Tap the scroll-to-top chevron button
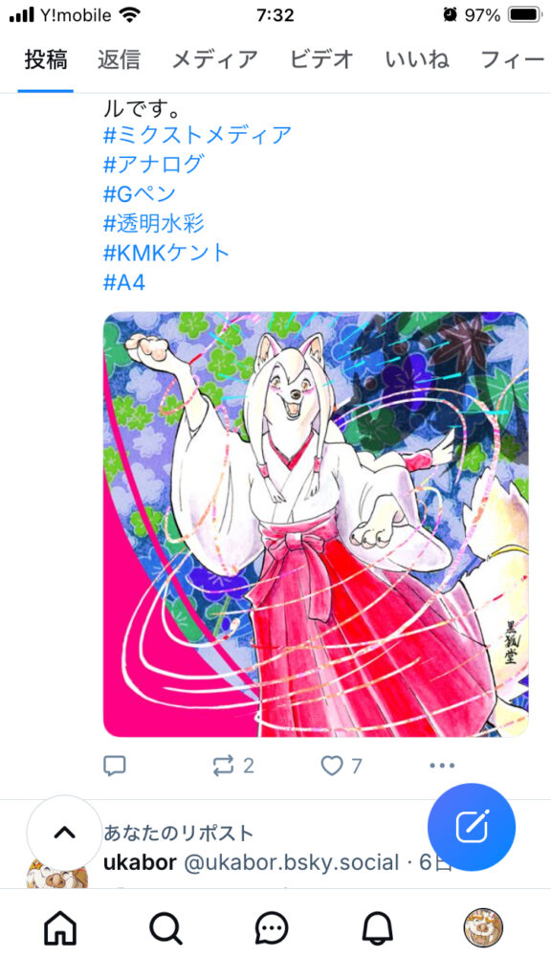The height and width of the screenshot is (980, 551). pyautogui.click(x=64, y=833)
